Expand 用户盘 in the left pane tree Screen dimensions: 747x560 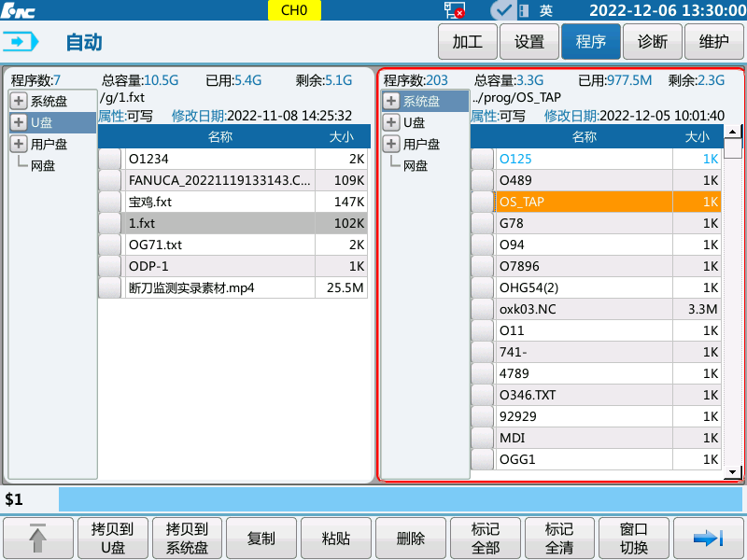(19, 145)
